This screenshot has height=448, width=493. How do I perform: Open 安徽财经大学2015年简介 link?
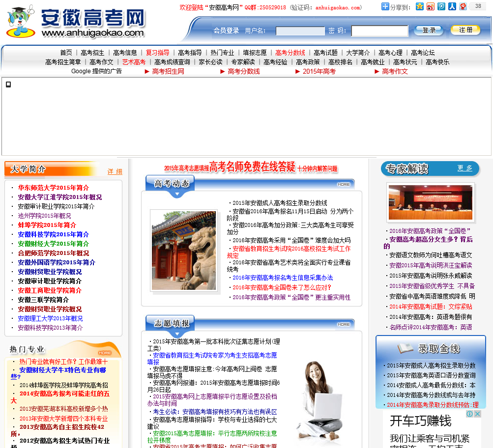coord(54,244)
